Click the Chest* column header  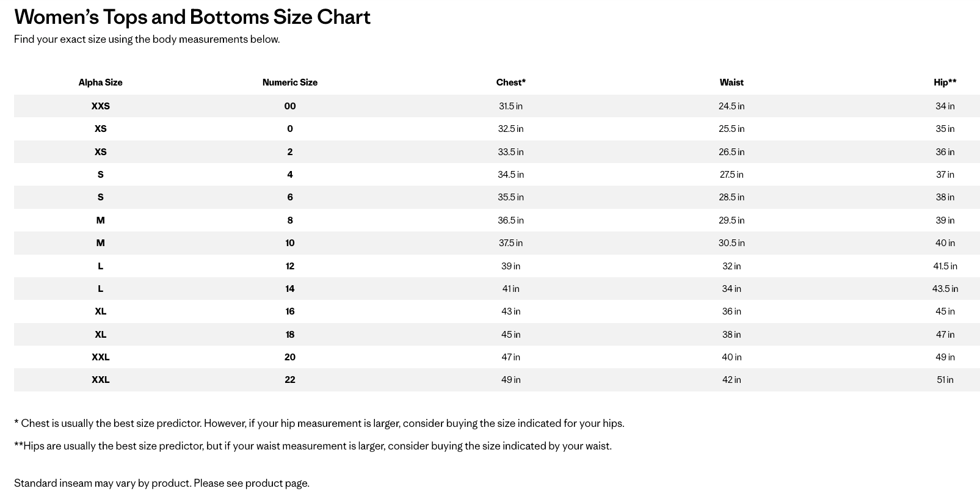[510, 82]
